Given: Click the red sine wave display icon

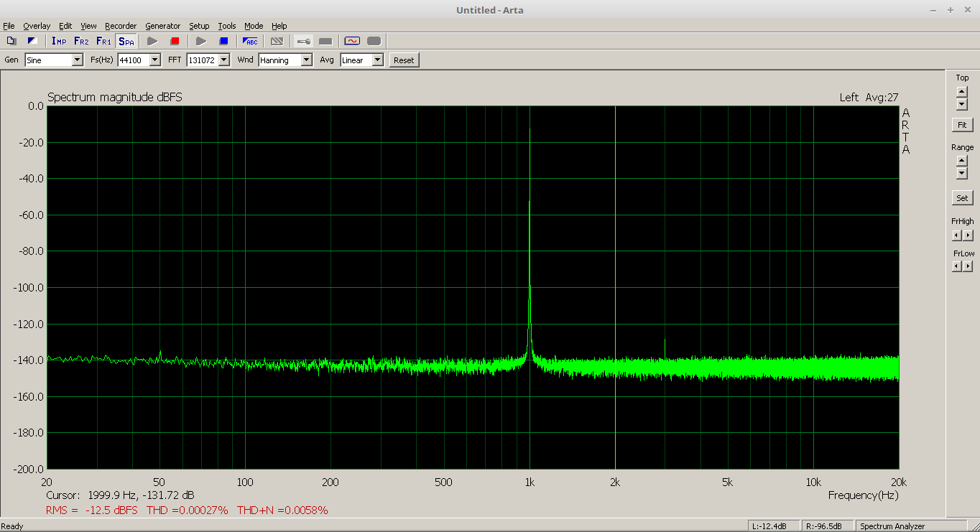Looking at the screenshot, I should pos(351,41).
